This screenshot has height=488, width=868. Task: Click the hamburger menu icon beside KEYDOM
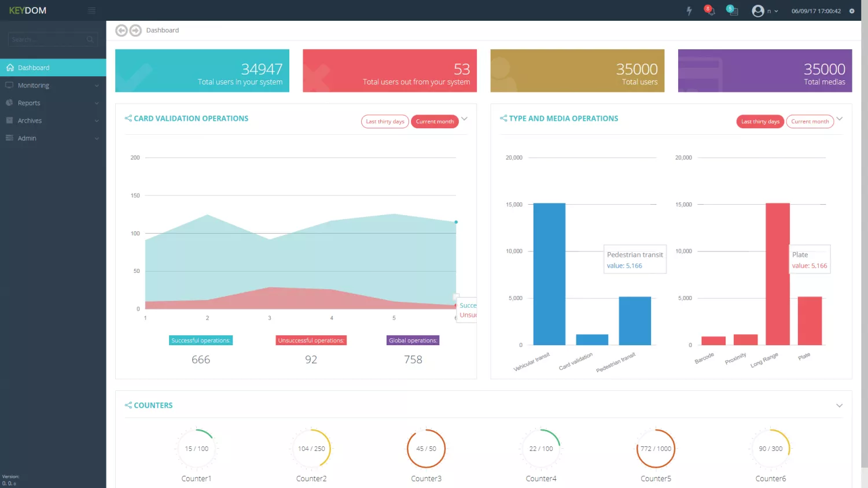click(x=91, y=10)
